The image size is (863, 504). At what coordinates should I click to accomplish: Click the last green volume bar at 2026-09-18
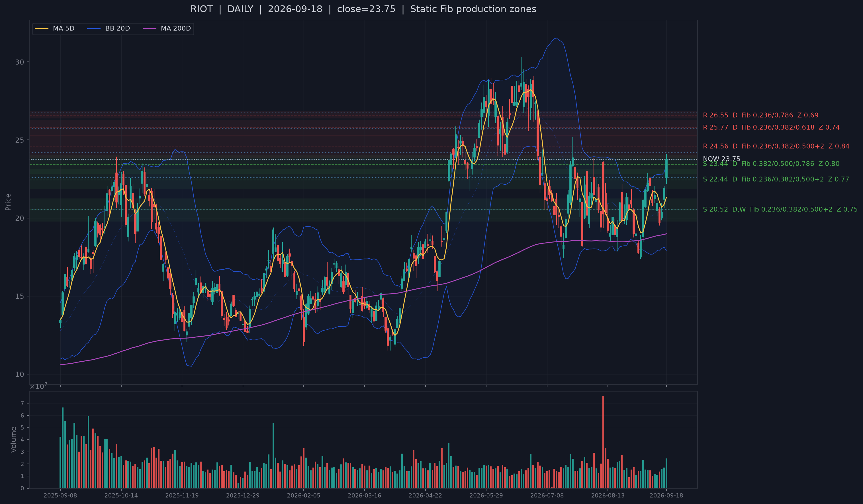[666, 473]
